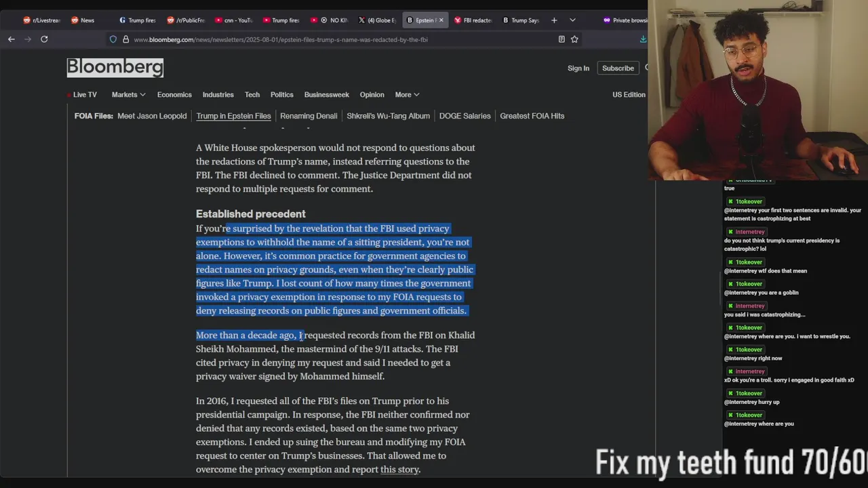Bookmark this page with the star icon
Image resolution: width=868 pixels, height=488 pixels.
click(x=574, y=39)
